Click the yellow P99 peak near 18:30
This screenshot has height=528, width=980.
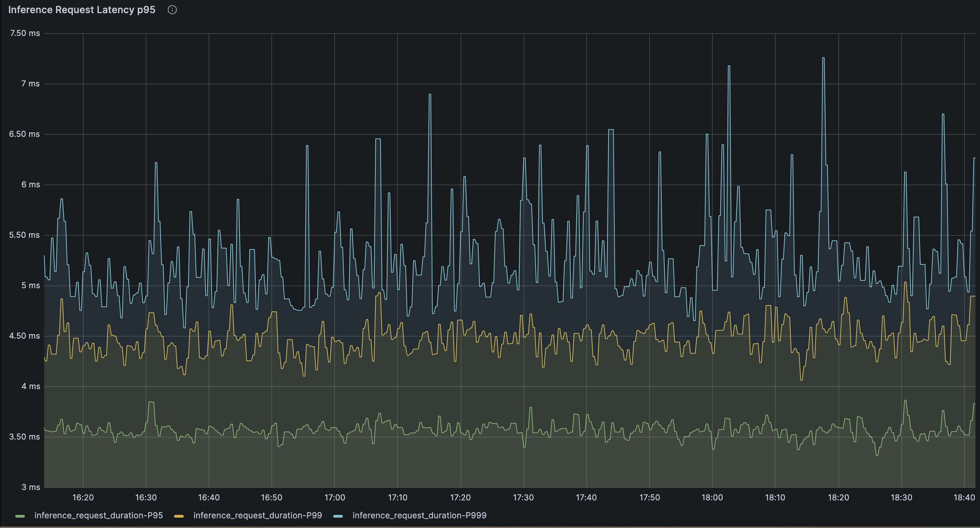coord(905,282)
